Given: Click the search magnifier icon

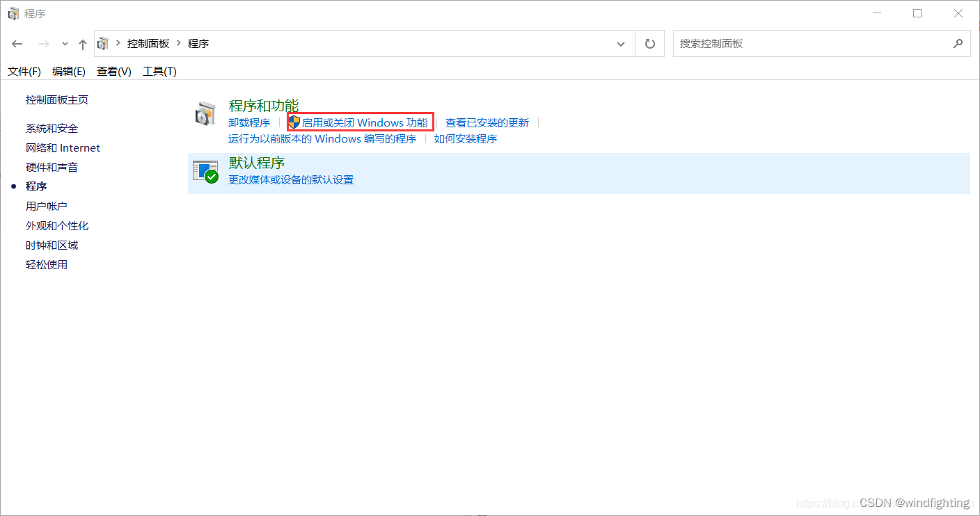Looking at the screenshot, I should (x=958, y=43).
